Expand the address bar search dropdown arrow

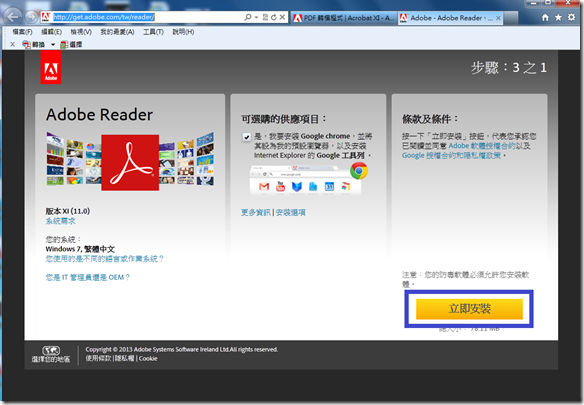(256, 18)
